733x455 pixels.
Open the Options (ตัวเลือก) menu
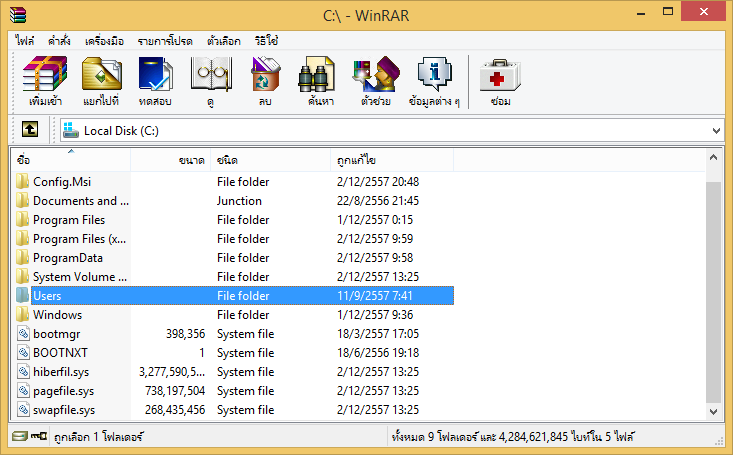(223, 41)
